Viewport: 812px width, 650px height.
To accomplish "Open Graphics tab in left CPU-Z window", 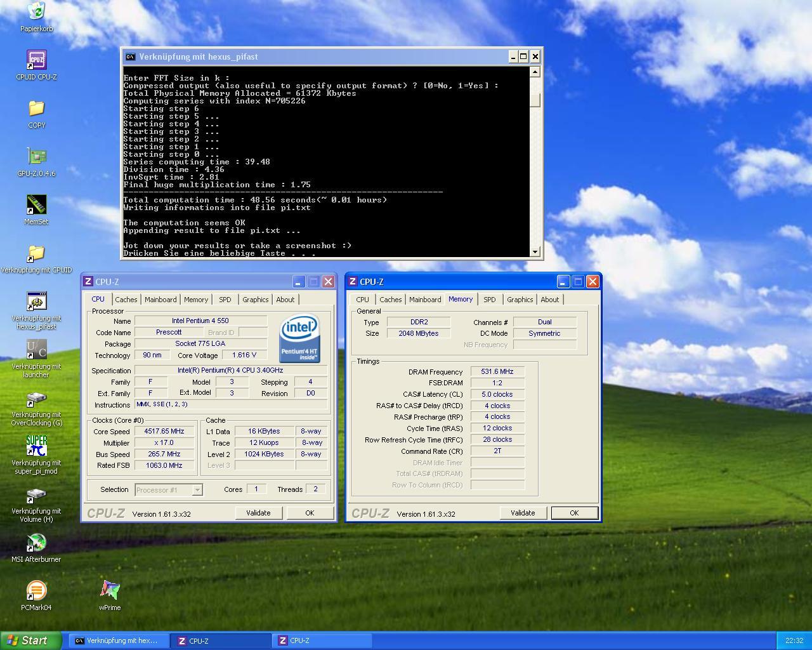I will click(x=256, y=300).
